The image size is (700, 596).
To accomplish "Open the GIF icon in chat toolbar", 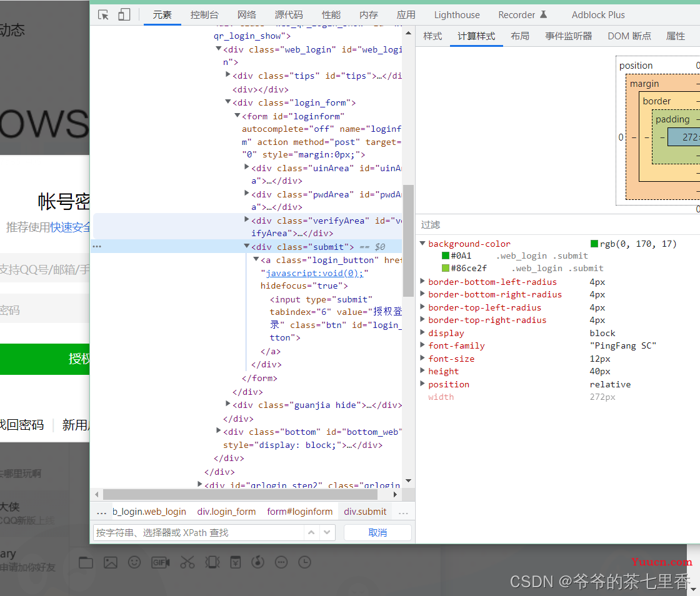I will 160,562.
